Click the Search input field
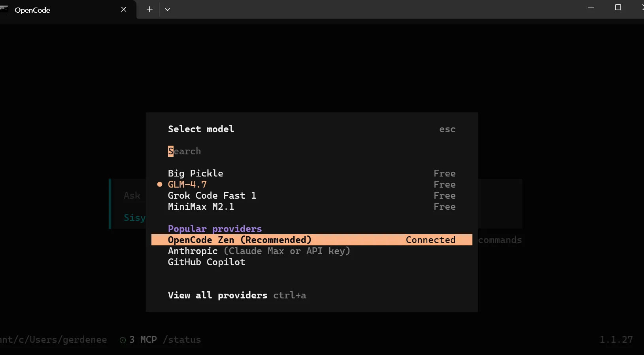Viewport: 644px width, 355px height. (x=184, y=151)
